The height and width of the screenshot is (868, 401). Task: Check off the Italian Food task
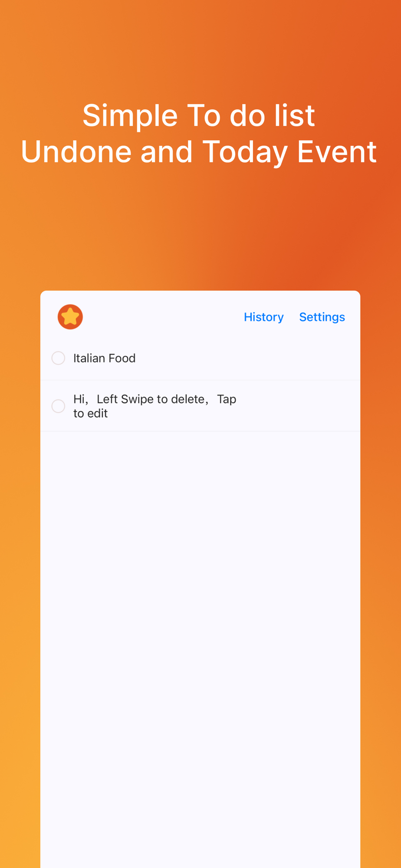(x=58, y=358)
